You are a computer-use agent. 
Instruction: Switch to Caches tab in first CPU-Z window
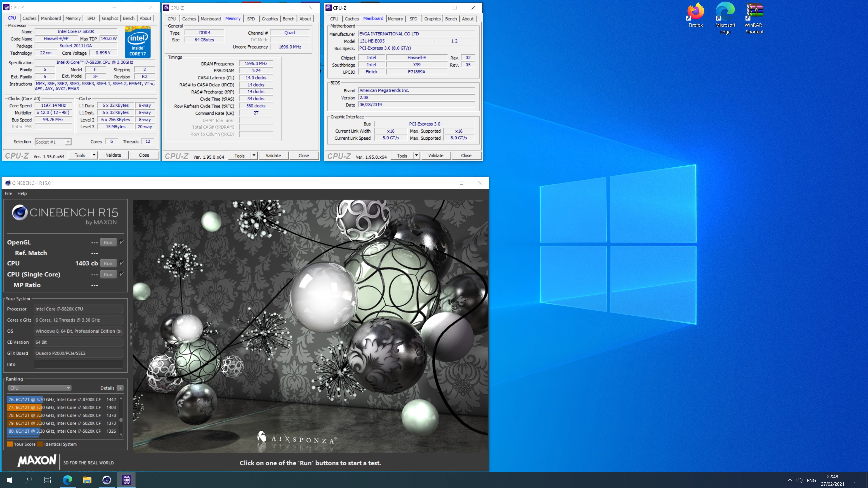point(29,18)
